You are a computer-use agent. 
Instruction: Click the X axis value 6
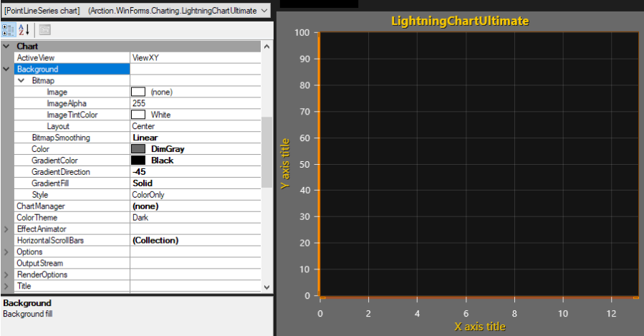[x=466, y=313]
